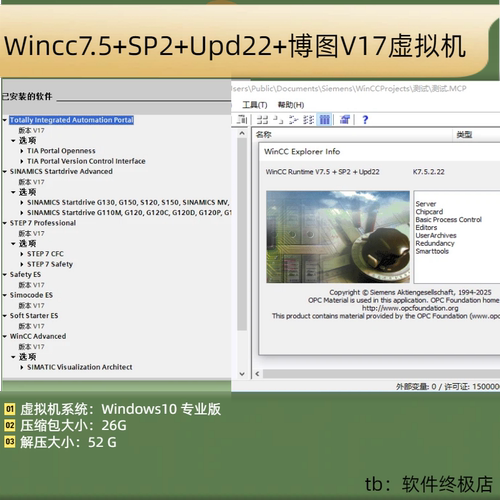Click the WinCC Runtime V7.5 + SP2 + Upd22 text

(322, 172)
